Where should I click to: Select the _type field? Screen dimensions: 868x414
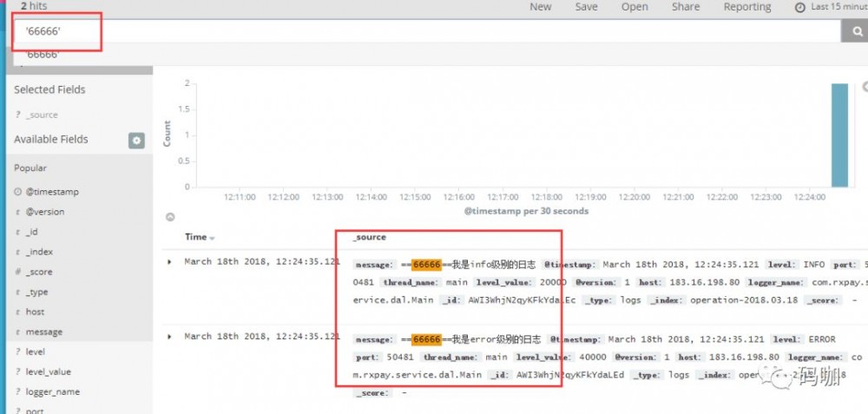coord(36,292)
